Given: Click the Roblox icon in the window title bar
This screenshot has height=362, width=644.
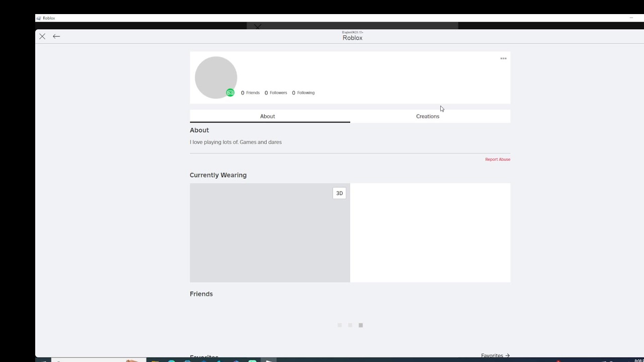Looking at the screenshot, I should point(38,18).
